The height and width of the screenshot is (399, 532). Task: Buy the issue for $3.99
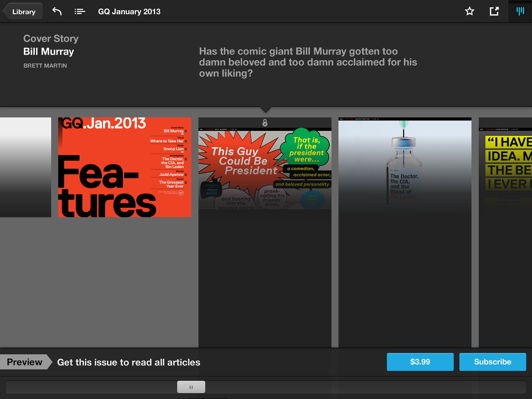[x=420, y=362]
